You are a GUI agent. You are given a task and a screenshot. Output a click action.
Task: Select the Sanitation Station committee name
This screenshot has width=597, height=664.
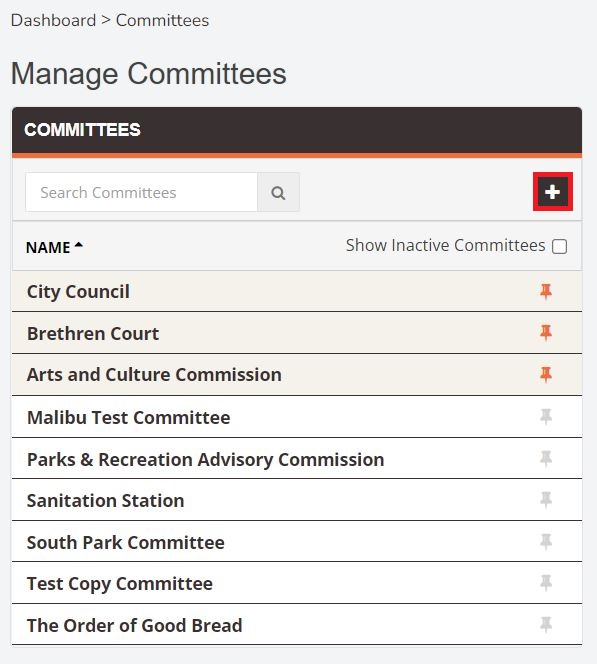(105, 501)
